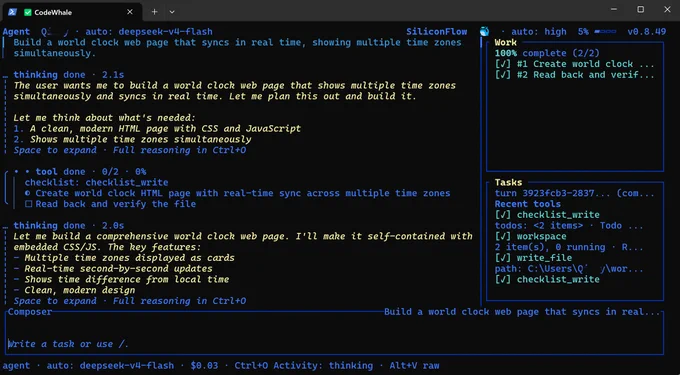
Task: Click the turn 3923fcb3-2837 entry
Action: [575, 193]
